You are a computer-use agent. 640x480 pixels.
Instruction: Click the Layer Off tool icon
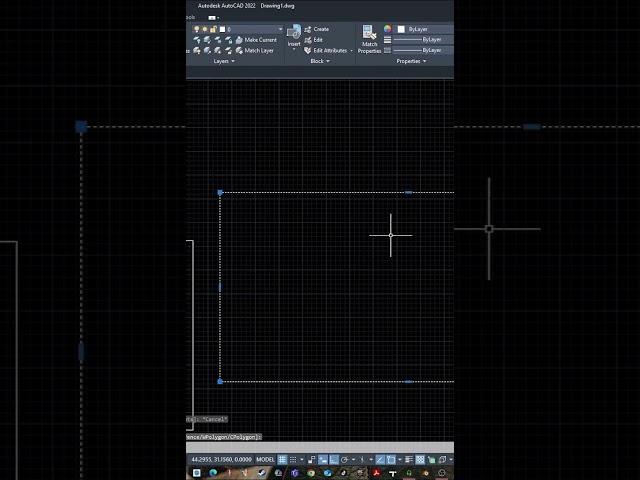(x=197, y=40)
